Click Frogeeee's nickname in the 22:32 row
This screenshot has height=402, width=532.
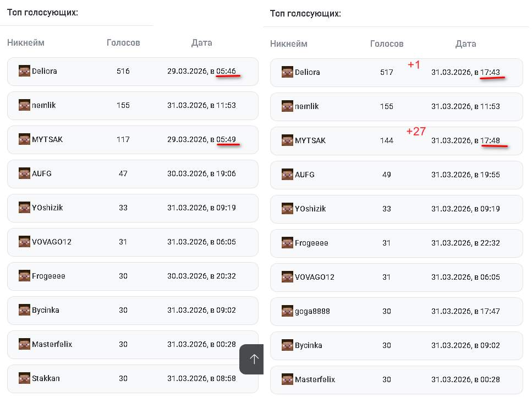311,243
